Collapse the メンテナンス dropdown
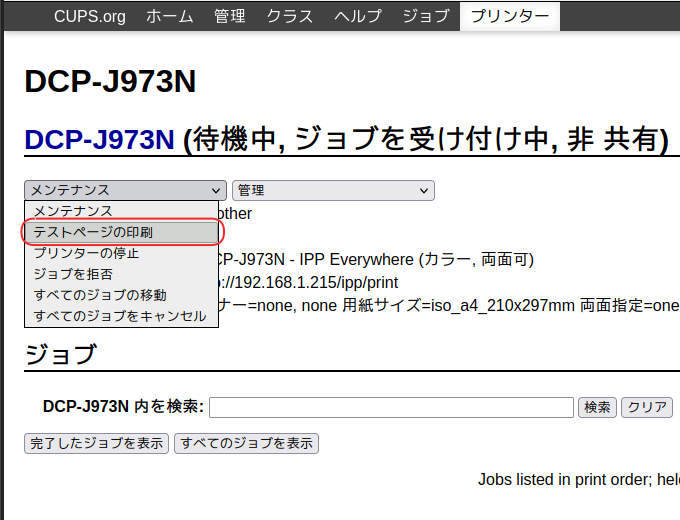The width and height of the screenshot is (680, 520). coord(126,190)
